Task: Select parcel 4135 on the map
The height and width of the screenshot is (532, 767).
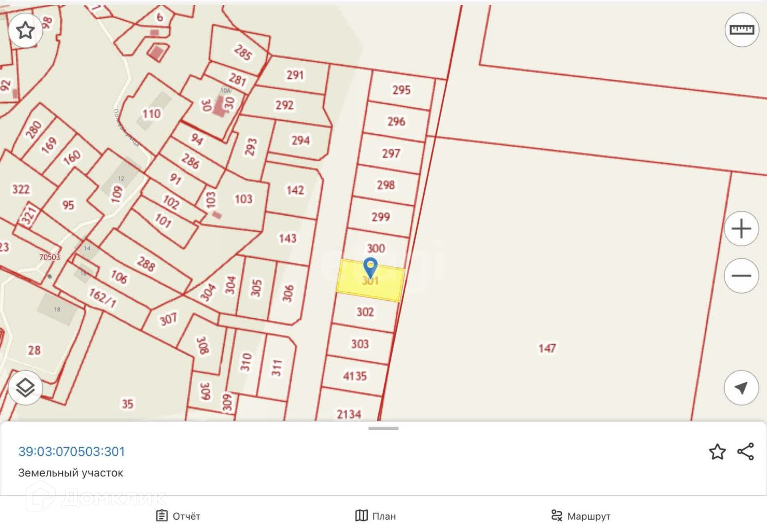Action: [x=354, y=376]
